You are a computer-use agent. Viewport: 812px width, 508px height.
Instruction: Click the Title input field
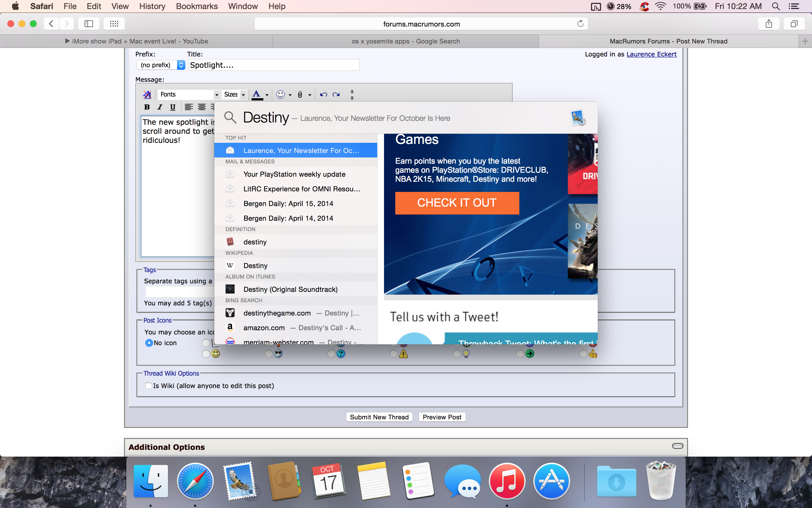tap(274, 65)
